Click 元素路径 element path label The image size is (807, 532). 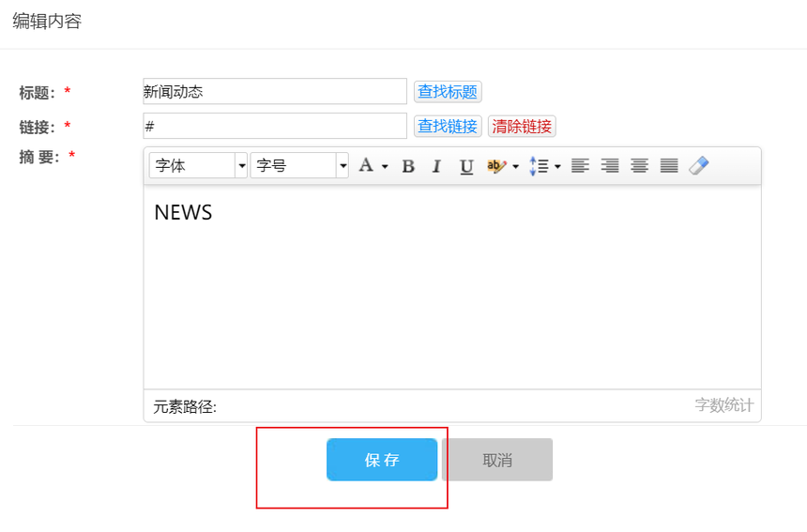185,407
